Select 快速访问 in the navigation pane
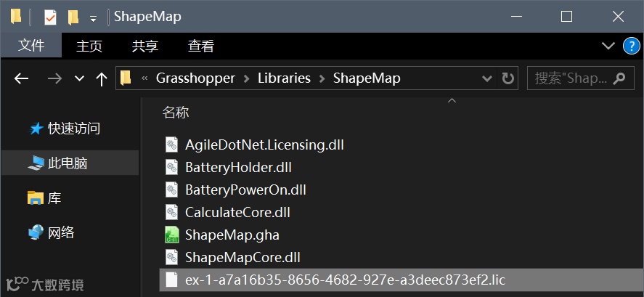Screen dimensions: 644x297 coord(74,129)
